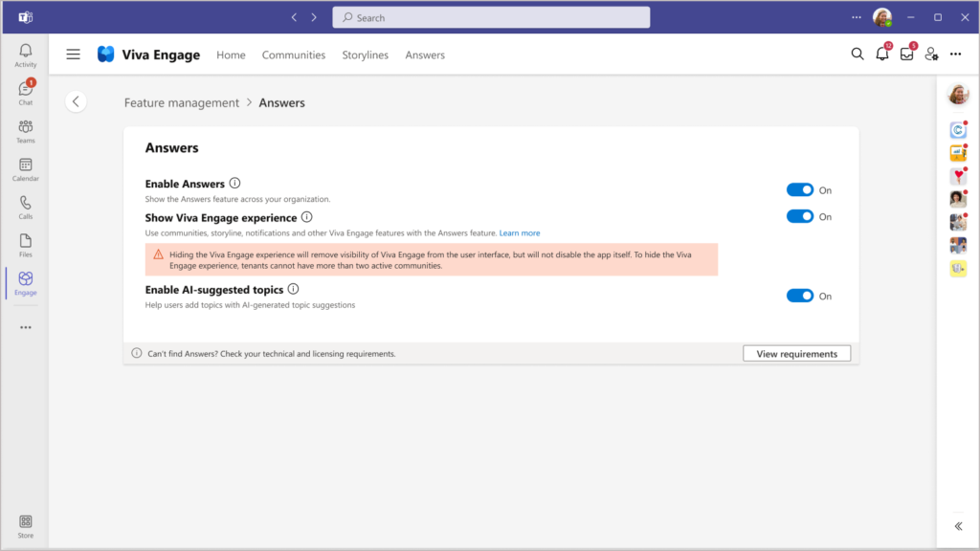
Task: Open Viva Engage header more options
Action: pyautogui.click(x=956, y=55)
